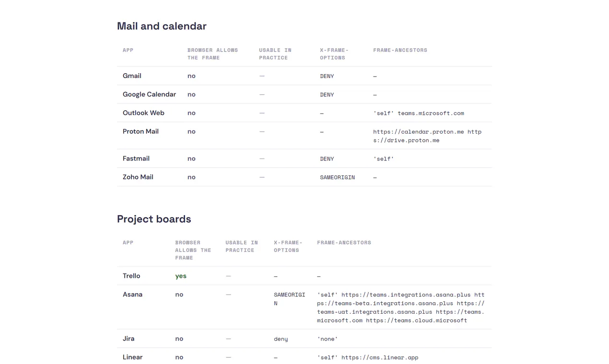Click the Jira app name
This screenshot has width=609, height=364.
click(129, 339)
